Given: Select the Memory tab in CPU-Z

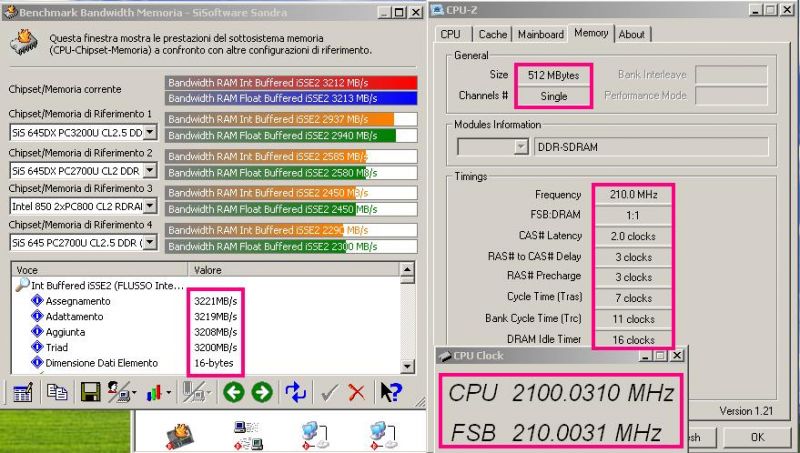Looking at the screenshot, I should [591, 33].
